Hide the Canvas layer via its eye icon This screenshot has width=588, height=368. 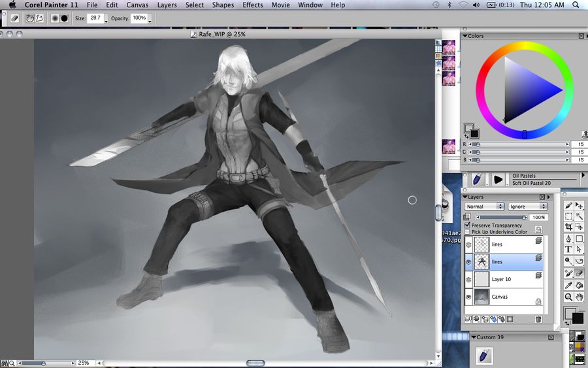tap(468, 297)
